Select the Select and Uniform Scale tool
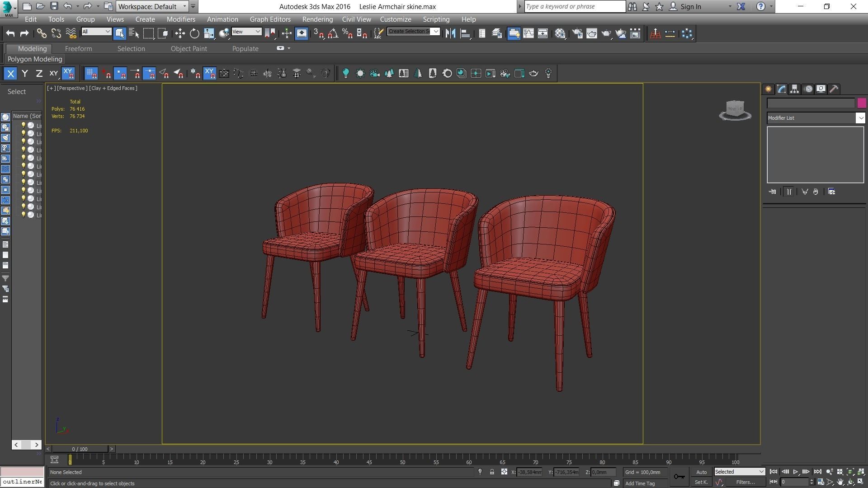Screen dimensions: 868x488 click(209, 33)
